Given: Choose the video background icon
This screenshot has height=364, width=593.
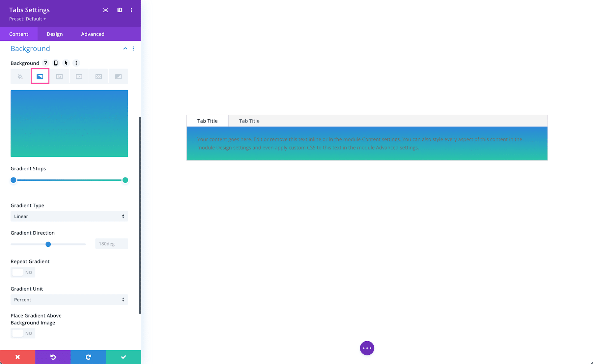Looking at the screenshot, I should pos(79,76).
